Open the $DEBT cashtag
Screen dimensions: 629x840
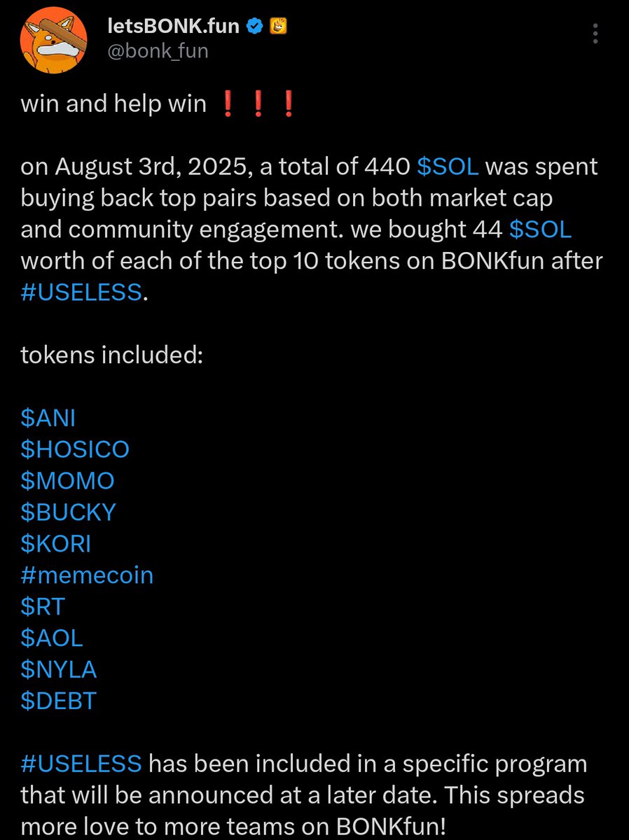point(58,701)
